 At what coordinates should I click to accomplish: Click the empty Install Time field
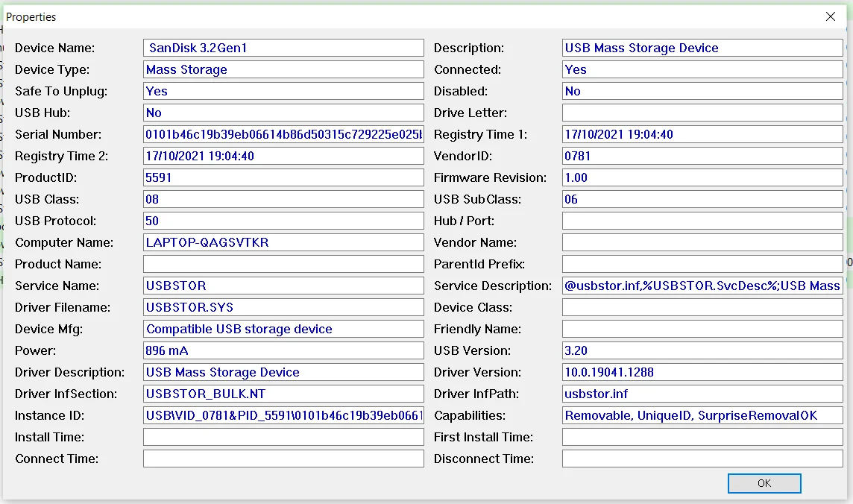pyautogui.click(x=283, y=437)
